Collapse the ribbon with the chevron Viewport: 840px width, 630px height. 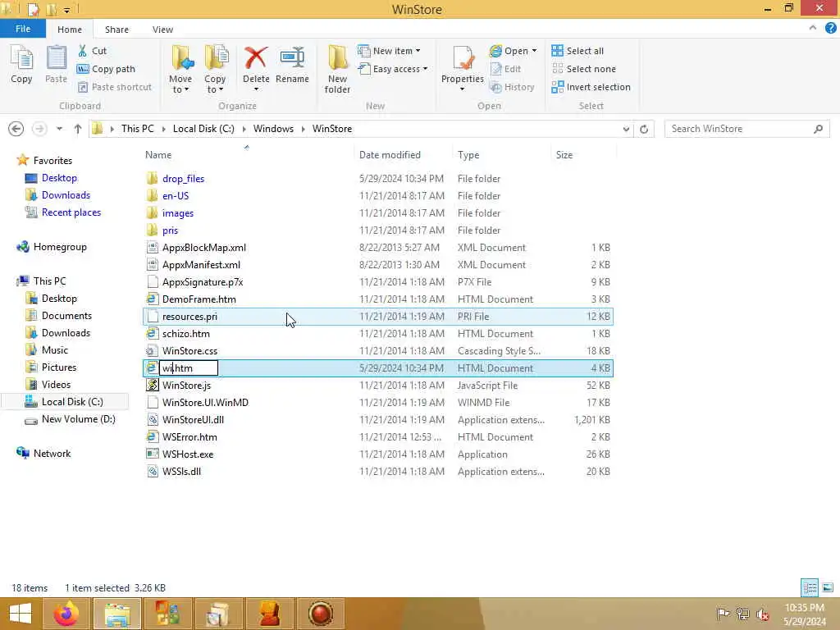(x=813, y=28)
